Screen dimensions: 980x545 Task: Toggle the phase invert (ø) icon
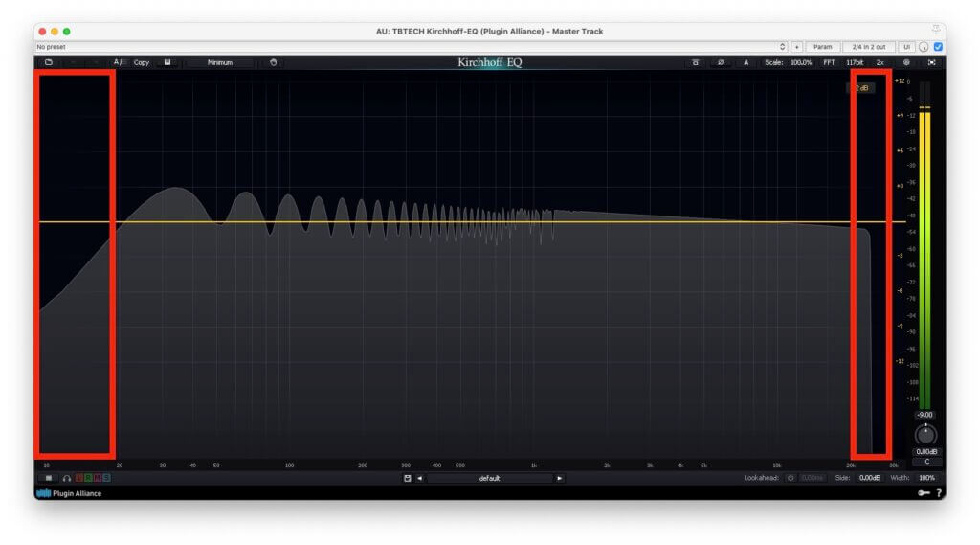coord(721,62)
